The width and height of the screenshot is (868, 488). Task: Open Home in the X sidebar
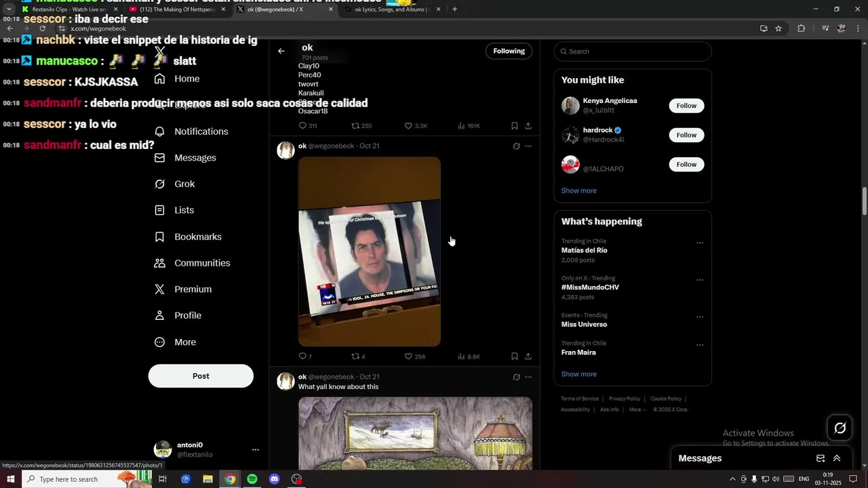pos(177,79)
